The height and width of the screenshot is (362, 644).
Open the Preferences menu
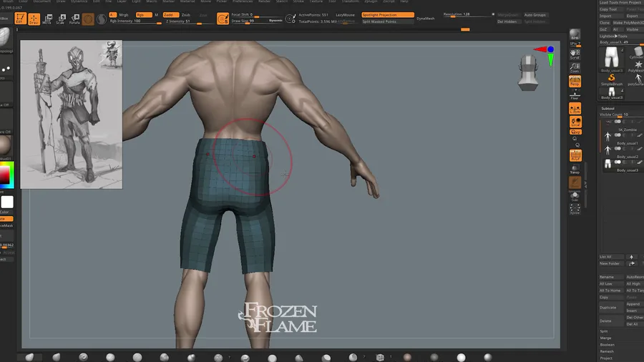pos(243,1)
